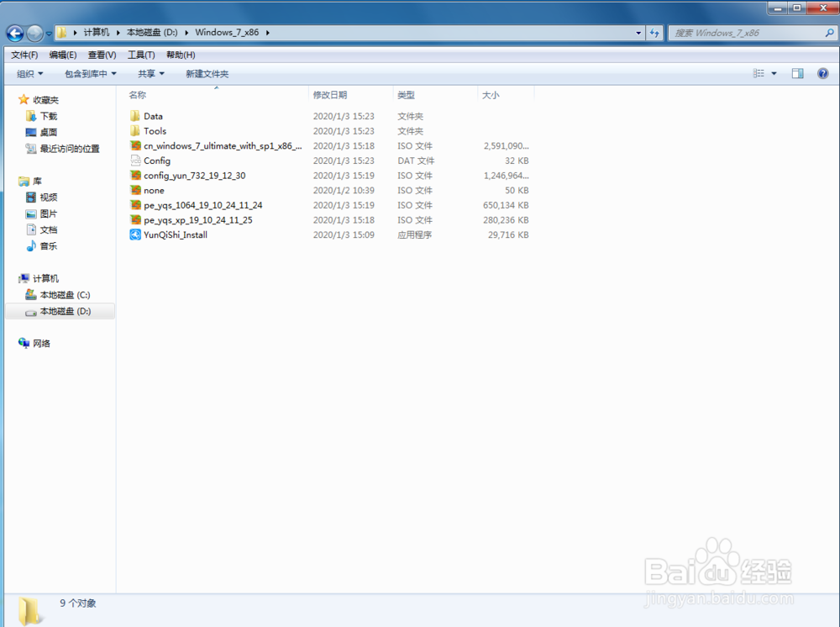
Task: Select the Tools folder icon
Action: pyautogui.click(x=135, y=131)
